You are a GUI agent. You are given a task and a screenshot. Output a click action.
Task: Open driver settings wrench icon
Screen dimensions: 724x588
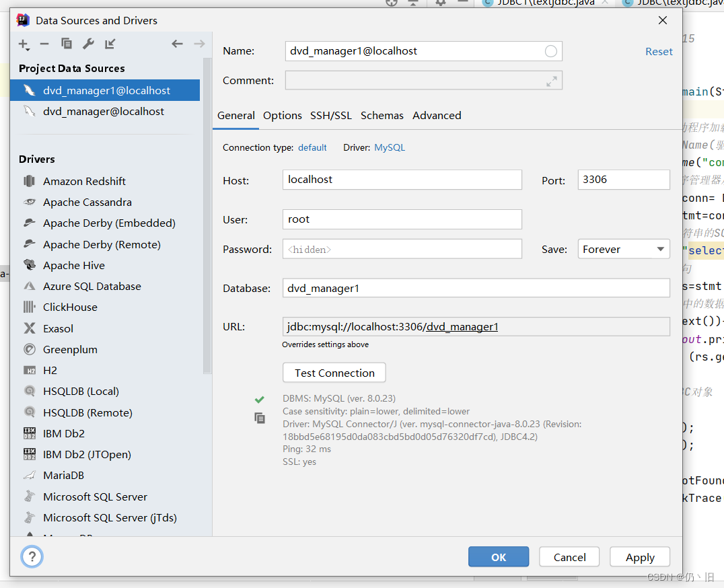pyautogui.click(x=88, y=44)
